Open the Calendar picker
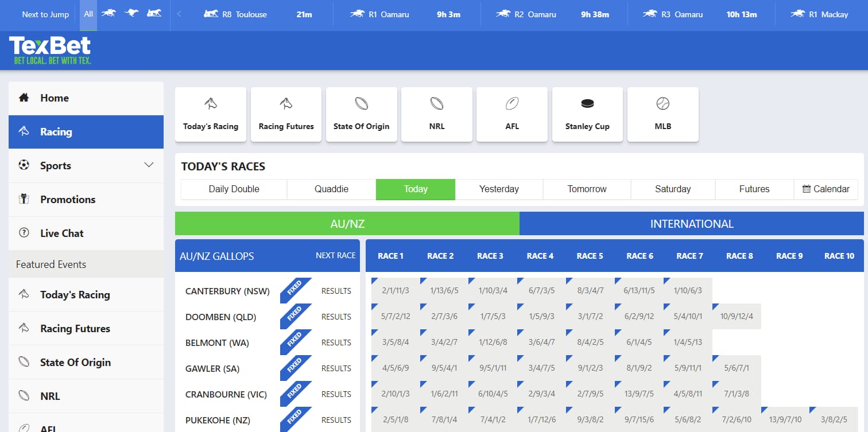This screenshot has height=432, width=868. pos(826,189)
